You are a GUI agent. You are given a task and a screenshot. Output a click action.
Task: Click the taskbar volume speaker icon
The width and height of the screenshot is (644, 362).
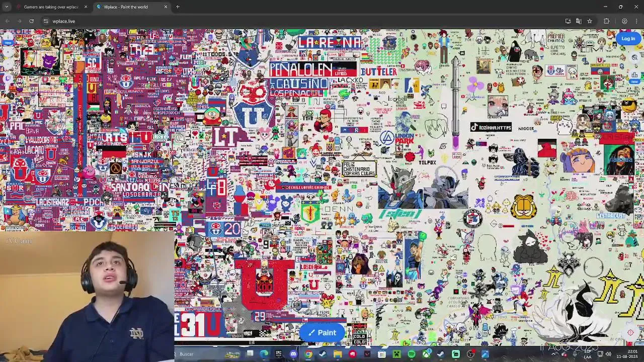pos(608,354)
